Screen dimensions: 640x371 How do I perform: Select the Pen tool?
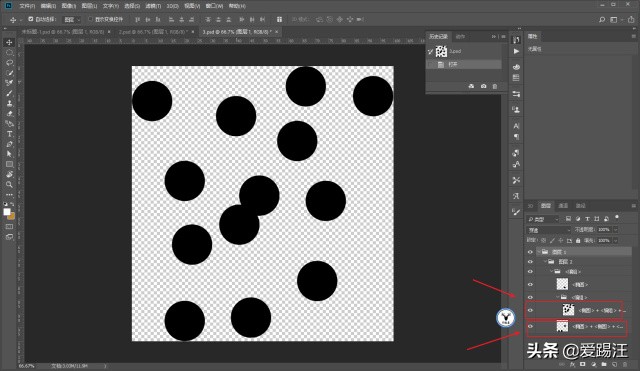[9, 144]
